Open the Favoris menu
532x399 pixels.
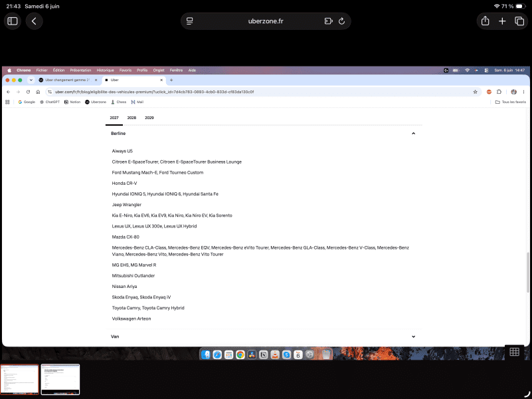pos(126,70)
